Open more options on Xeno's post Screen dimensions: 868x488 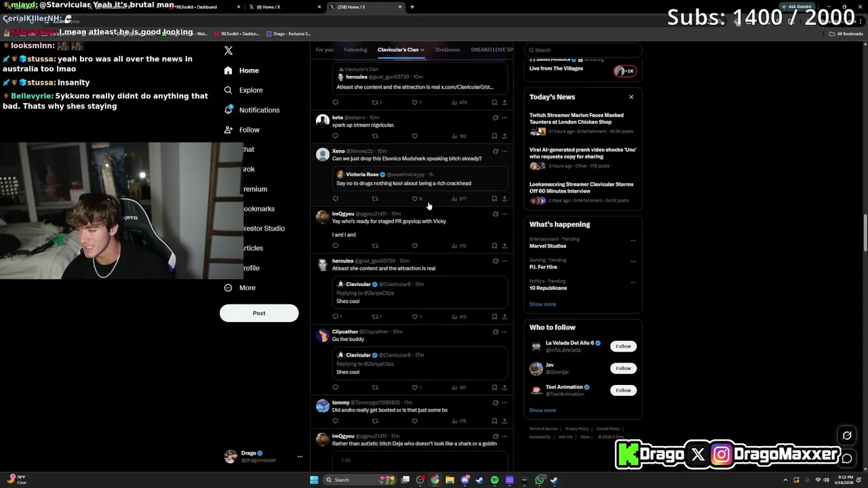(505, 151)
